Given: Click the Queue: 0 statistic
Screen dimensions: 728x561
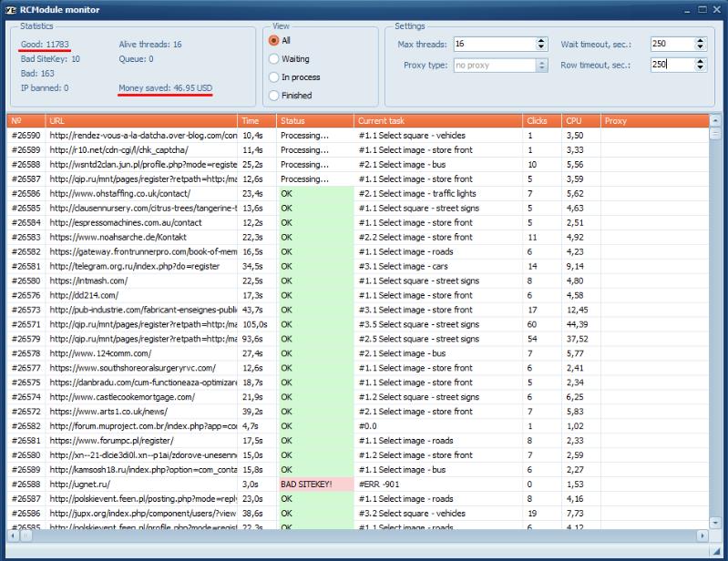Looking at the screenshot, I should coord(136,59).
